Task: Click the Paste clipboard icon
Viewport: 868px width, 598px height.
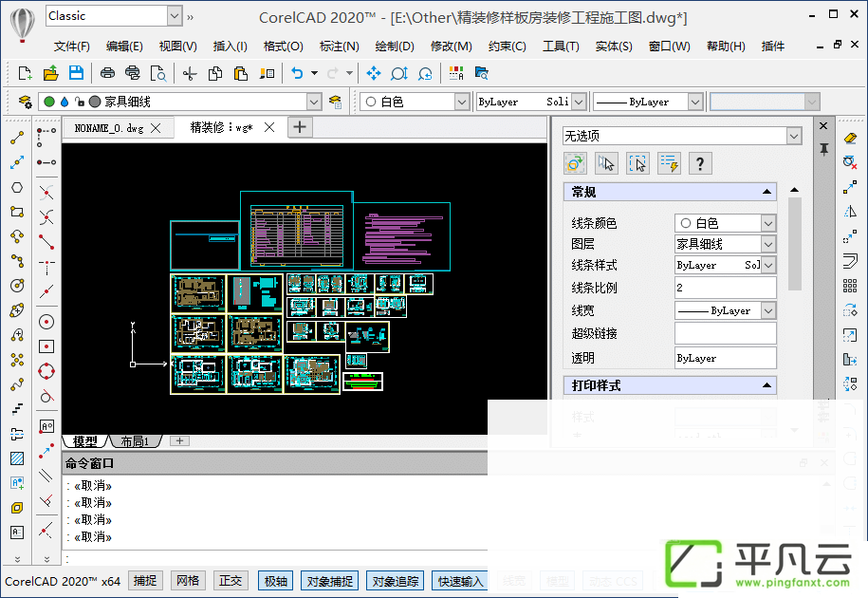Action: (x=241, y=73)
